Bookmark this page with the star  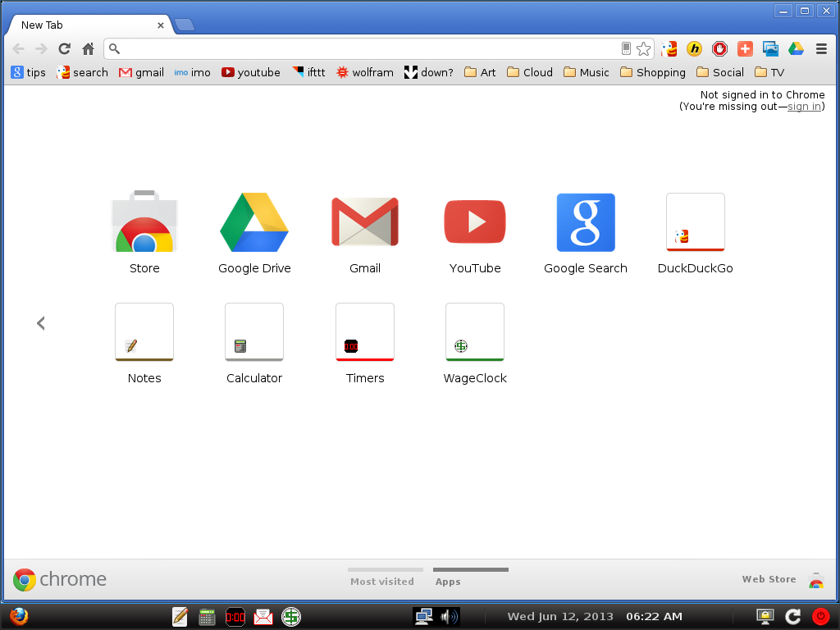pos(643,48)
